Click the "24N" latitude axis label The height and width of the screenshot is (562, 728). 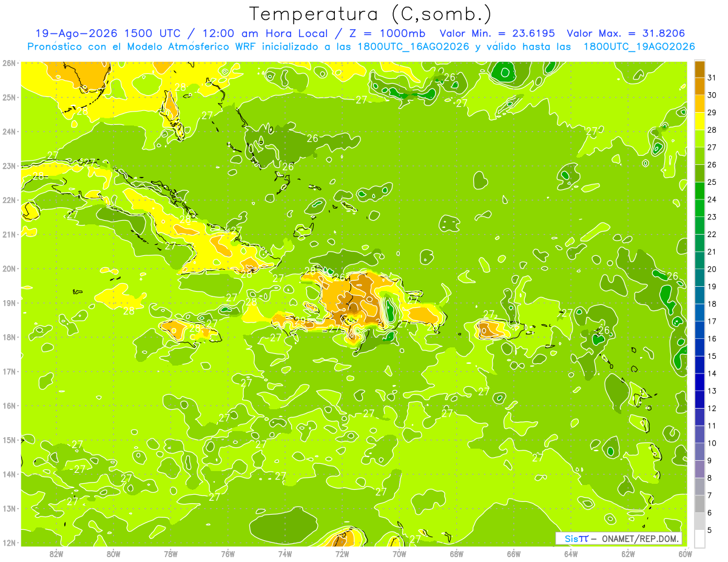9,132
